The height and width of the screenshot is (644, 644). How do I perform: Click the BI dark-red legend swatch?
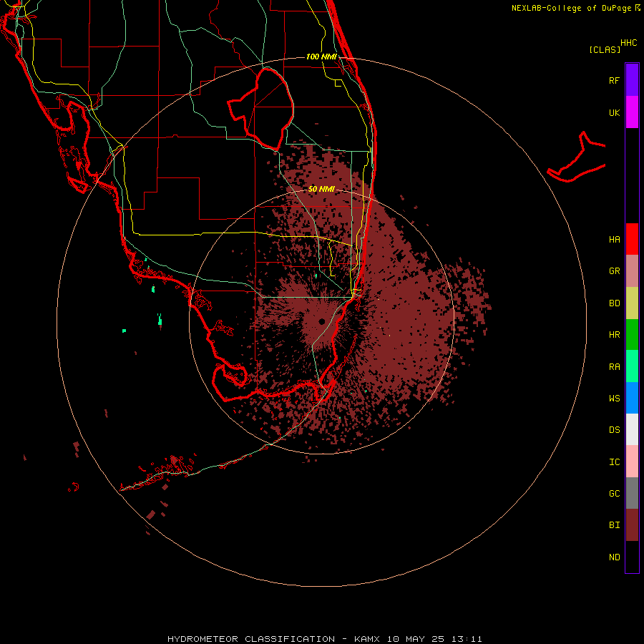632,525
